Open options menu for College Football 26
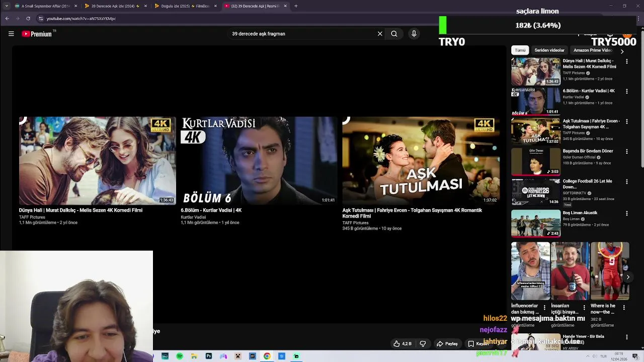 627,182
